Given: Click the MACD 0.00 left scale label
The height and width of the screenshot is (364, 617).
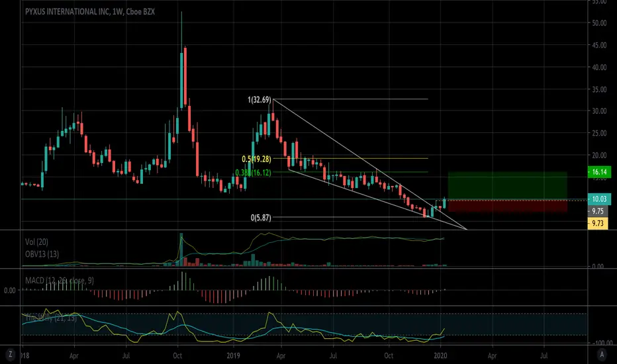Looking at the screenshot, I should [10, 291].
